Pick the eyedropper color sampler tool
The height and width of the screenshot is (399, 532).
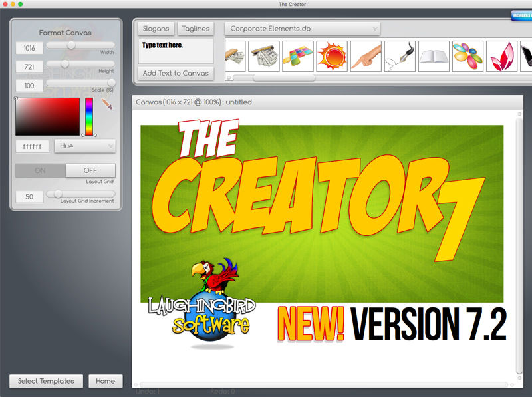(x=107, y=104)
